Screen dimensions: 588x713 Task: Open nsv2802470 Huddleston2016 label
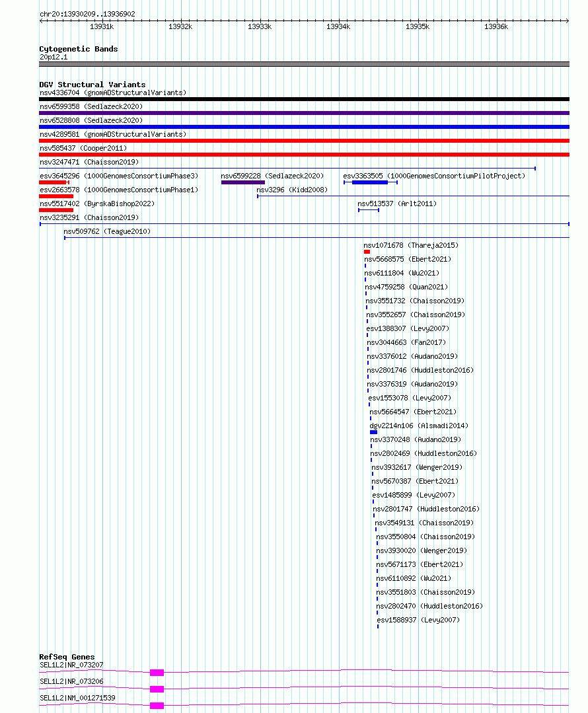pyautogui.click(x=429, y=606)
